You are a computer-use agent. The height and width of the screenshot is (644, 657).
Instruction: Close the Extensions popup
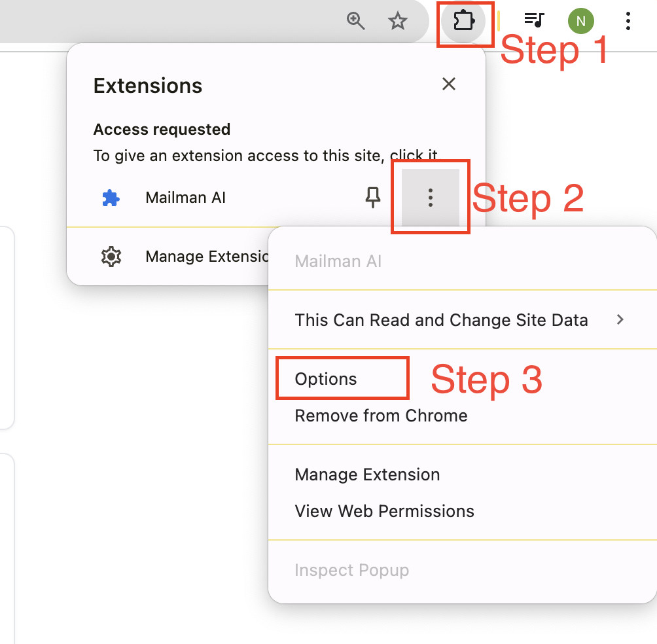[x=448, y=84]
